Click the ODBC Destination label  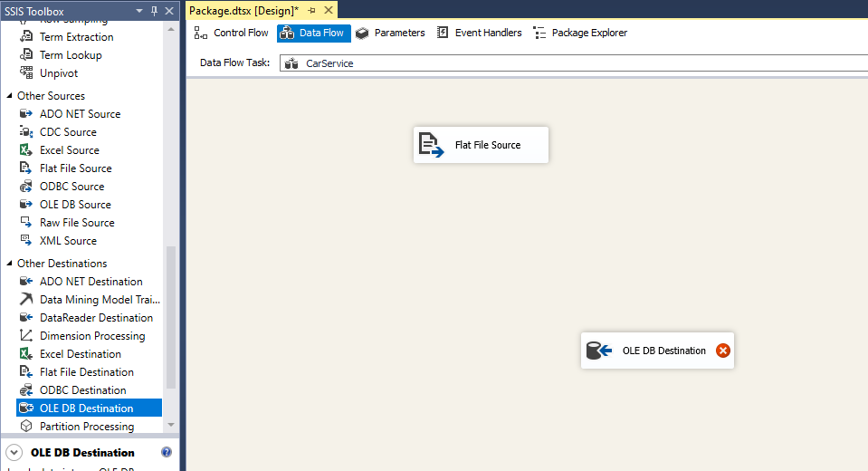(x=83, y=390)
